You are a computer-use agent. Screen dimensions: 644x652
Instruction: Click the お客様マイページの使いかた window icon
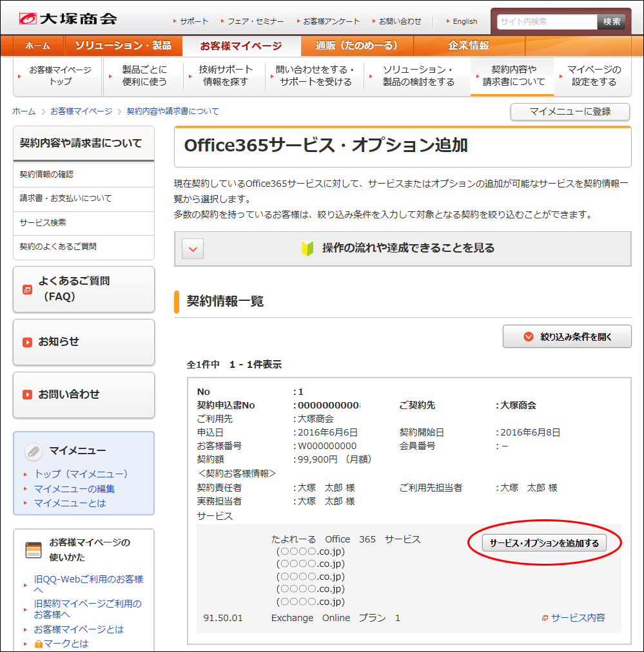click(34, 550)
